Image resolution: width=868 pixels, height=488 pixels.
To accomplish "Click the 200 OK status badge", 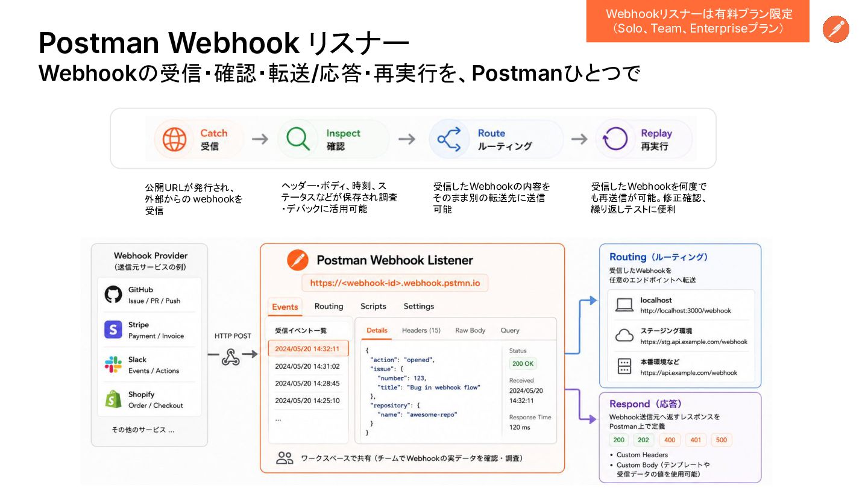I will (523, 364).
